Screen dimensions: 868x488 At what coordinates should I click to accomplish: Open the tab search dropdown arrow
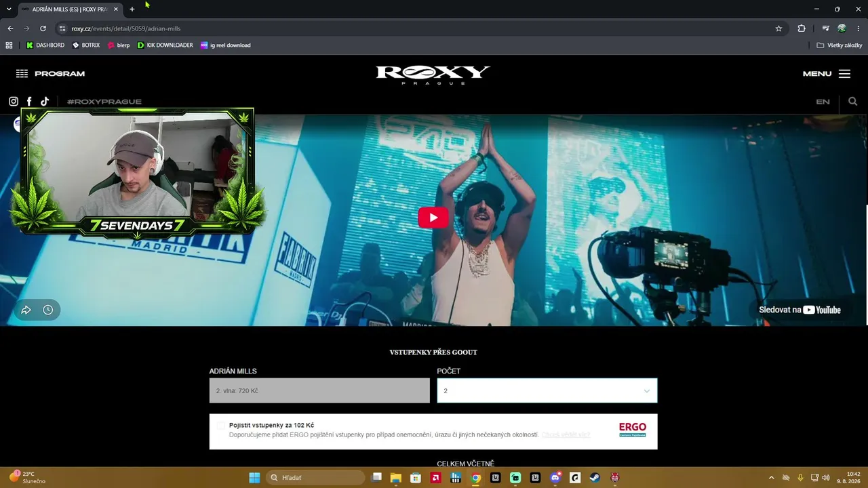(9, 9)
